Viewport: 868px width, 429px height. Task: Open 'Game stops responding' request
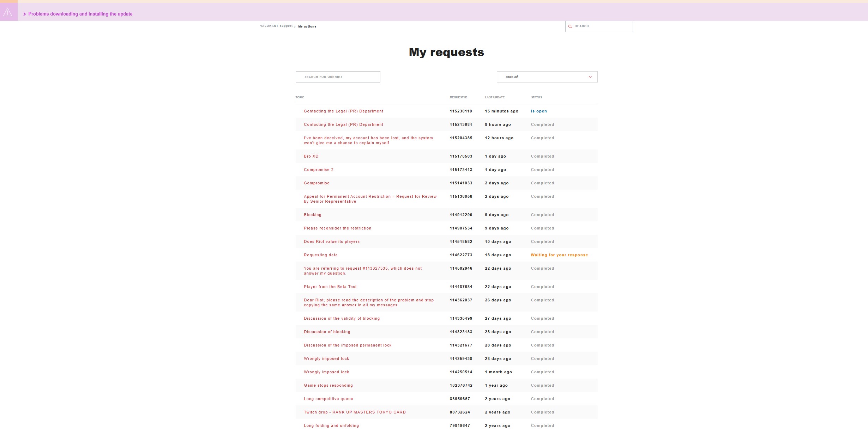328,385
